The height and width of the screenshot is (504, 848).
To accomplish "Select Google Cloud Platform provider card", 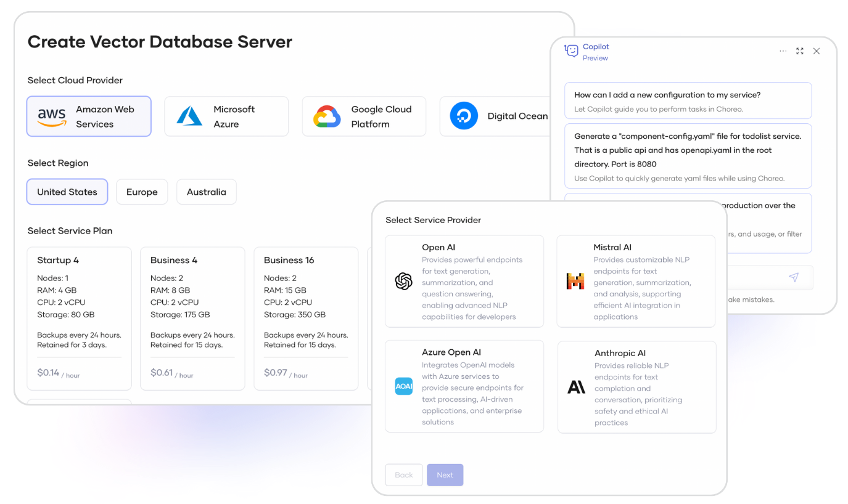I will 364,116.
